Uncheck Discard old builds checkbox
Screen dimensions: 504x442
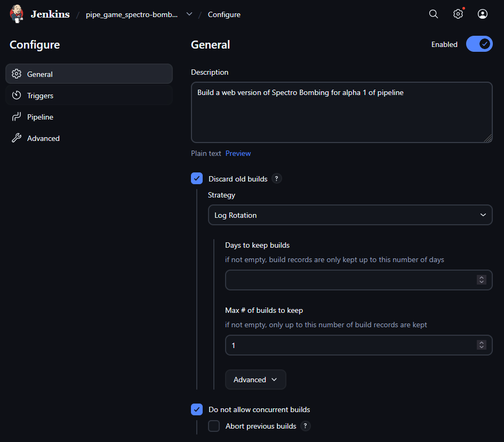coord(197,178)
